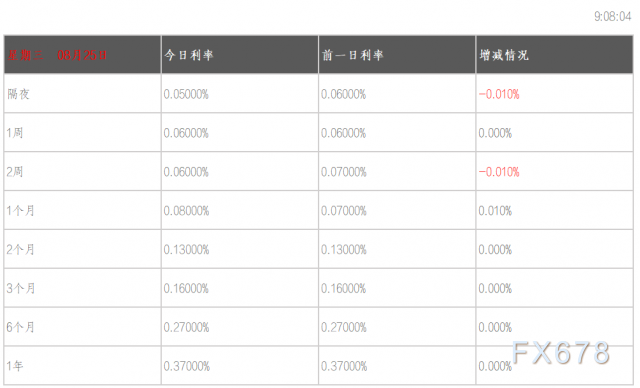
Task: Click the 增减情况 column header
Action: point(504,55)
